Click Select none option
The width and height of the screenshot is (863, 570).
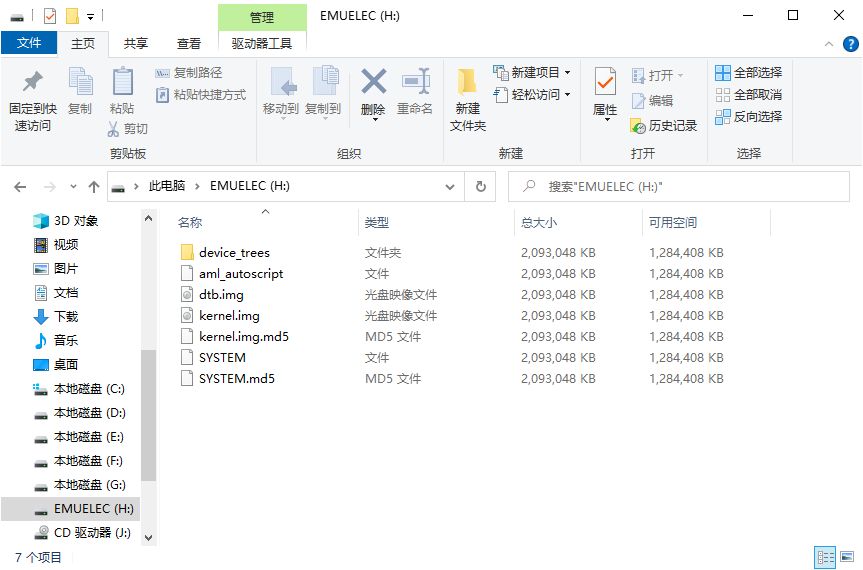tap(749, 95)
